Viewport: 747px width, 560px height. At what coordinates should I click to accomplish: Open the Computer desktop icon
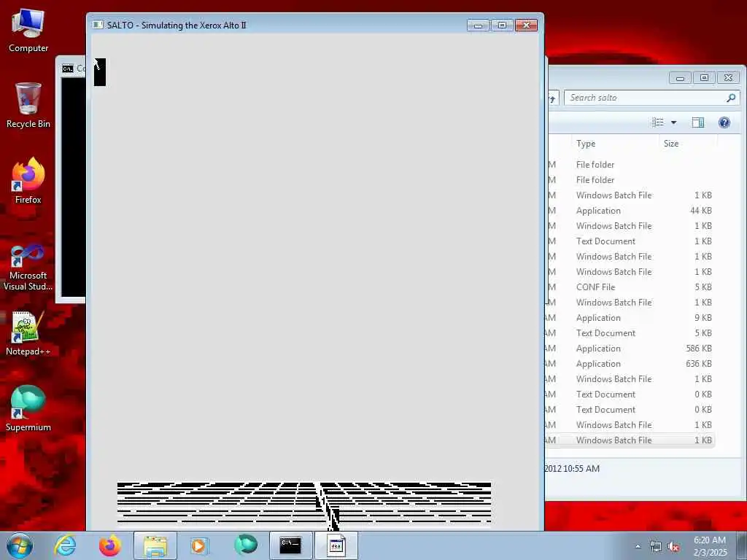point(28,30)
